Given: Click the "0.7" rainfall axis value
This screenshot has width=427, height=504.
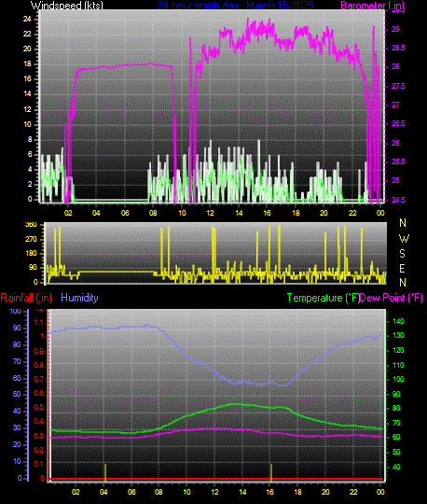Looking at the screenshot, I should click(x=39, y=379).
